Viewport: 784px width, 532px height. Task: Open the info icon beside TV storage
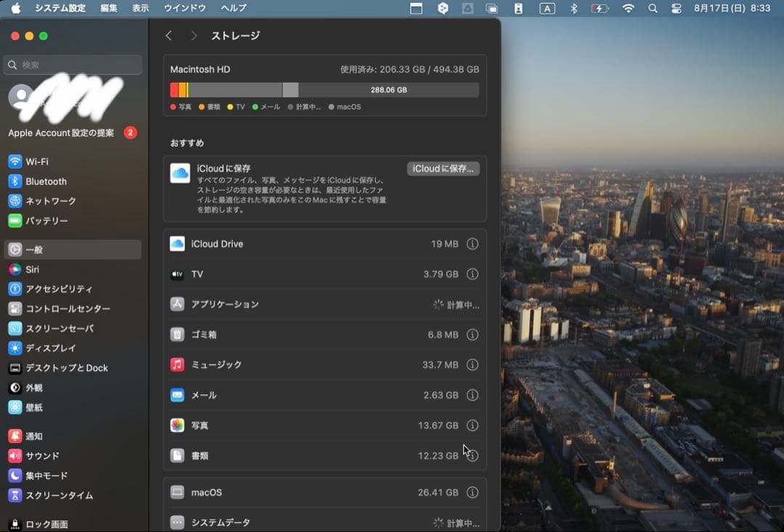tap(473, 274)
